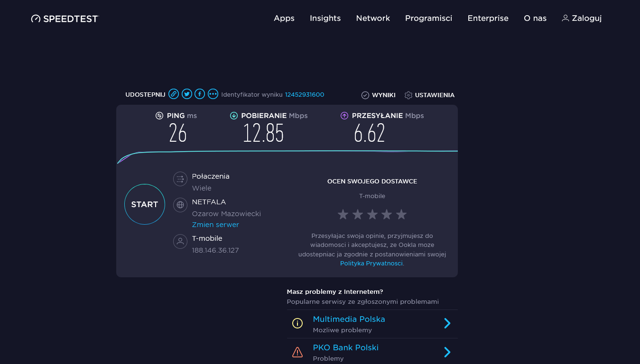The height and width of the screenshot is (364, 640).
Task: Open the Programisci menu item
Action: pos(428,18)
